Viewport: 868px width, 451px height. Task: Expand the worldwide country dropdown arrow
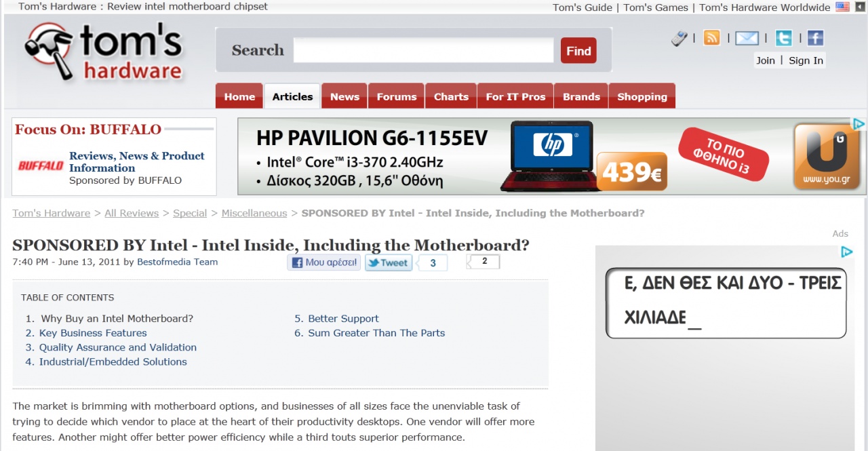tap(860, 7)
